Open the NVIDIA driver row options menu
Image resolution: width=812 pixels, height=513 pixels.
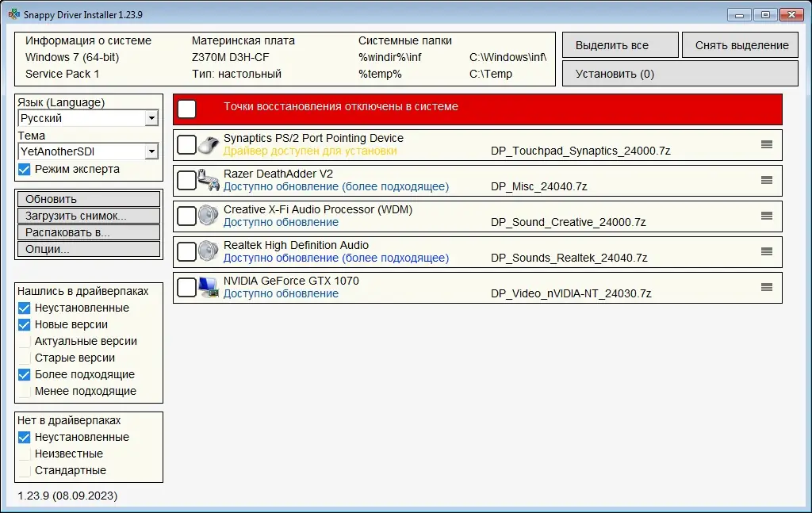766,287
